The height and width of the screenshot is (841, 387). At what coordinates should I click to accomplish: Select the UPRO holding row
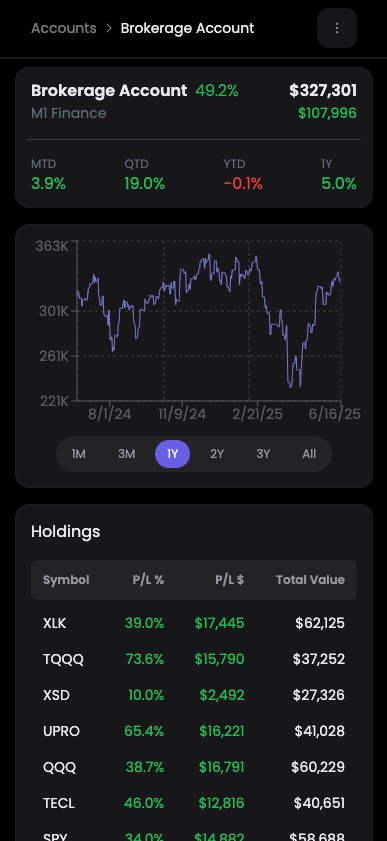194,731
